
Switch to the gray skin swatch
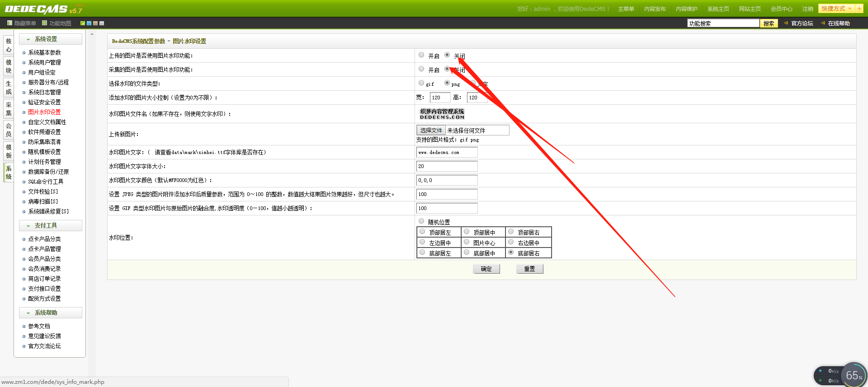[x=102, y=23]
